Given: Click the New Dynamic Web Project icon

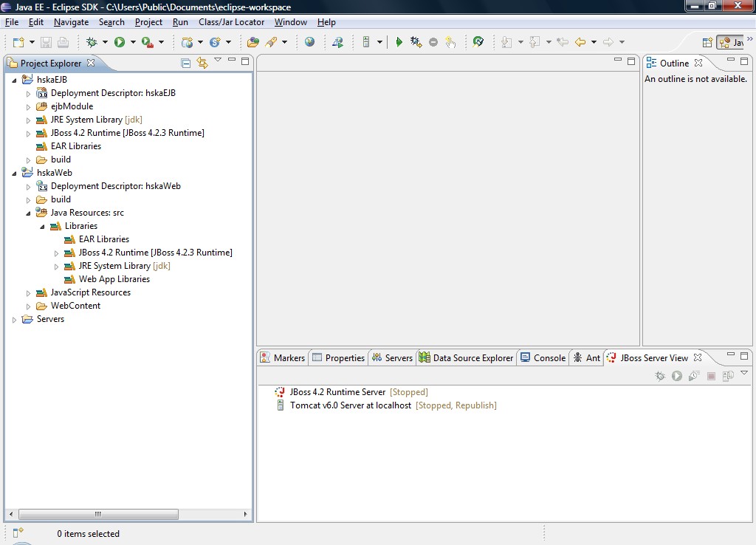Looking at the screenshot, I should coord(187,42).
